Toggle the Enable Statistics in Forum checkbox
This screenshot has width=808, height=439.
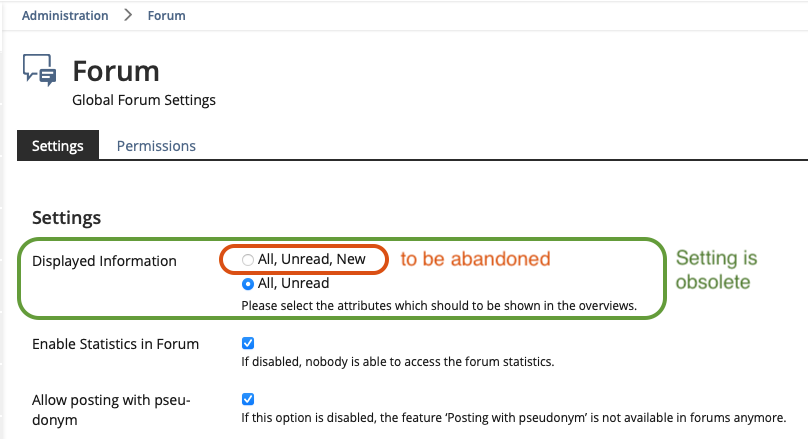[x=248, y=343]
